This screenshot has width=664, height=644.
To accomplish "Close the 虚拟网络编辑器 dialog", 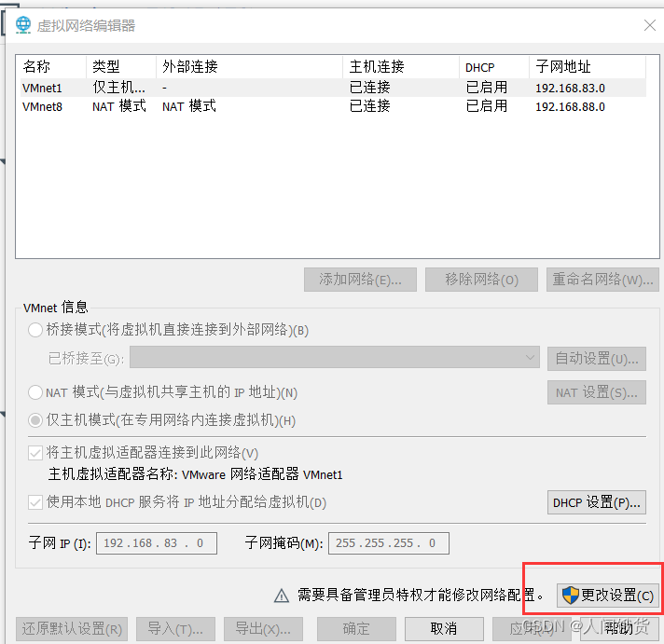I will click(650, 25).
